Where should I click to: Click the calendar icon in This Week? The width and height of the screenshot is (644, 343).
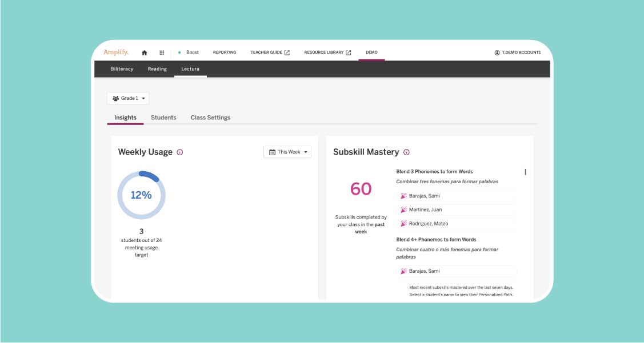tap(272, 152)
